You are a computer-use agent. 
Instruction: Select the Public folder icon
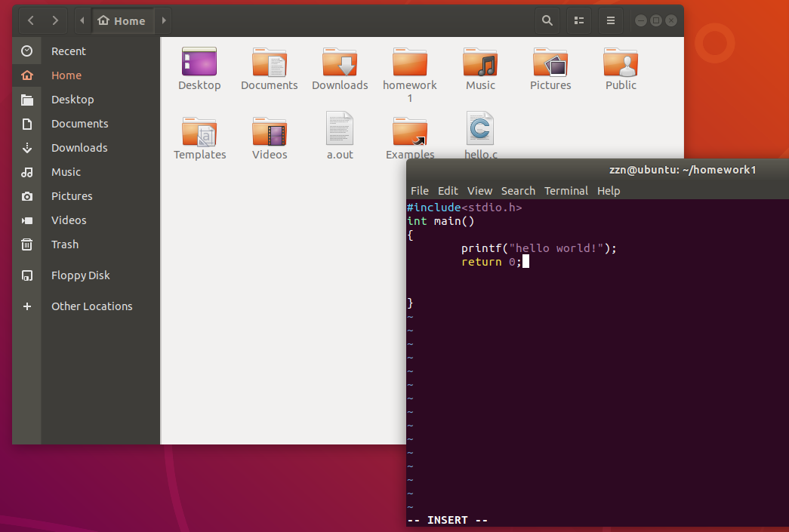pos(621,62)
